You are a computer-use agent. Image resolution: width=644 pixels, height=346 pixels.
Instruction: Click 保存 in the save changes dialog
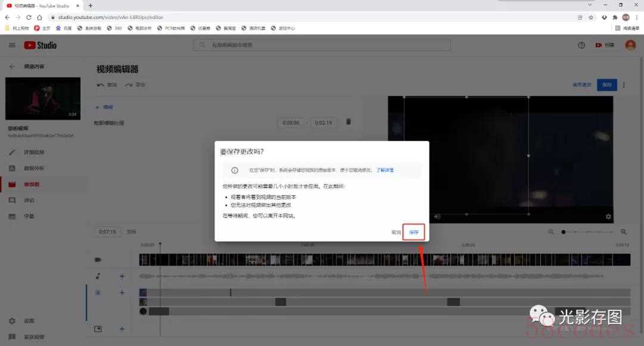coord(414,232)
